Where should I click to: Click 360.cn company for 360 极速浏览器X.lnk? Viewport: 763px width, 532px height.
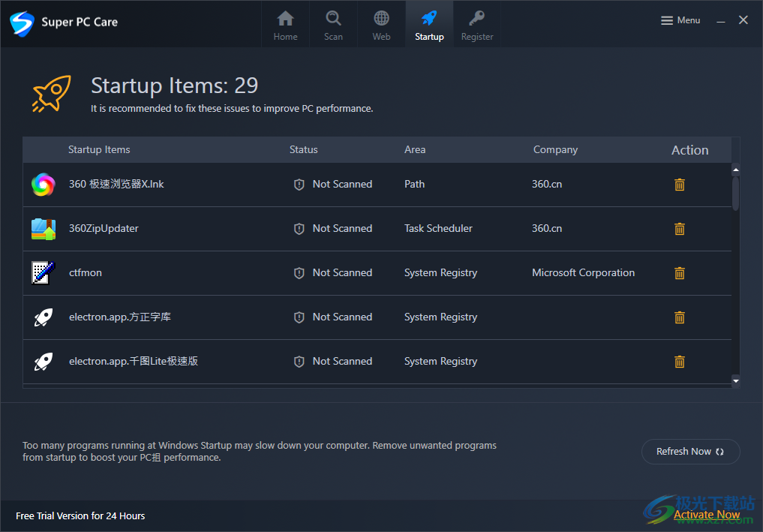coord(546,184)
